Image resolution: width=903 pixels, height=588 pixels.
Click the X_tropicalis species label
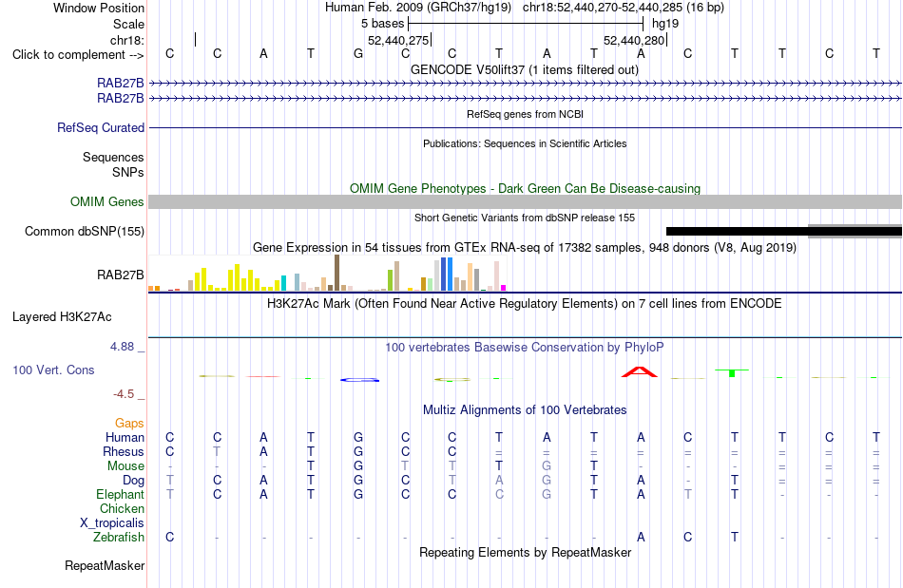(x=112, y=523)
